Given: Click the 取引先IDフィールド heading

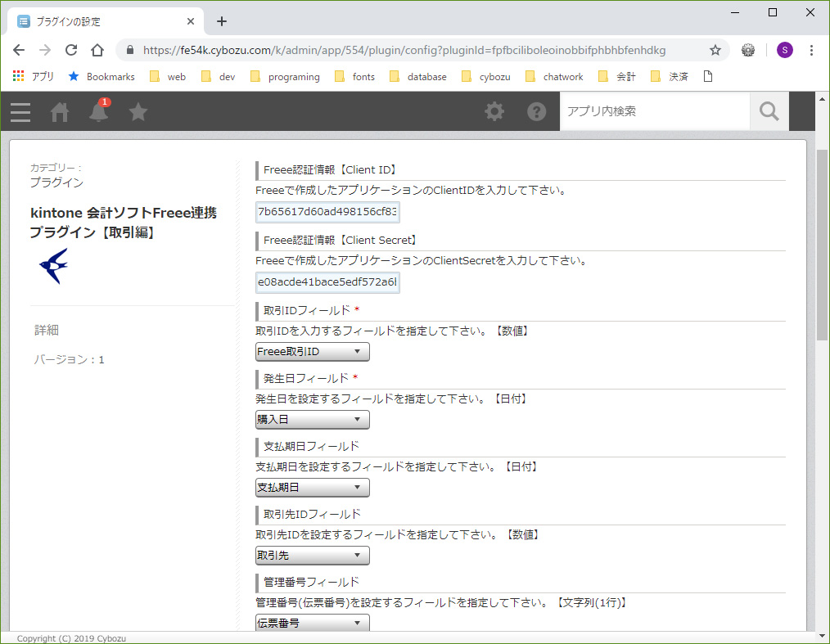Looking at the screenshot, I should [312, 514].
